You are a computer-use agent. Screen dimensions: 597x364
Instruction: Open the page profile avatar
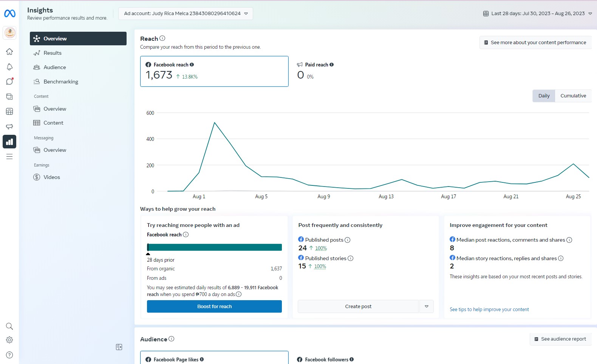pos(9,33)
